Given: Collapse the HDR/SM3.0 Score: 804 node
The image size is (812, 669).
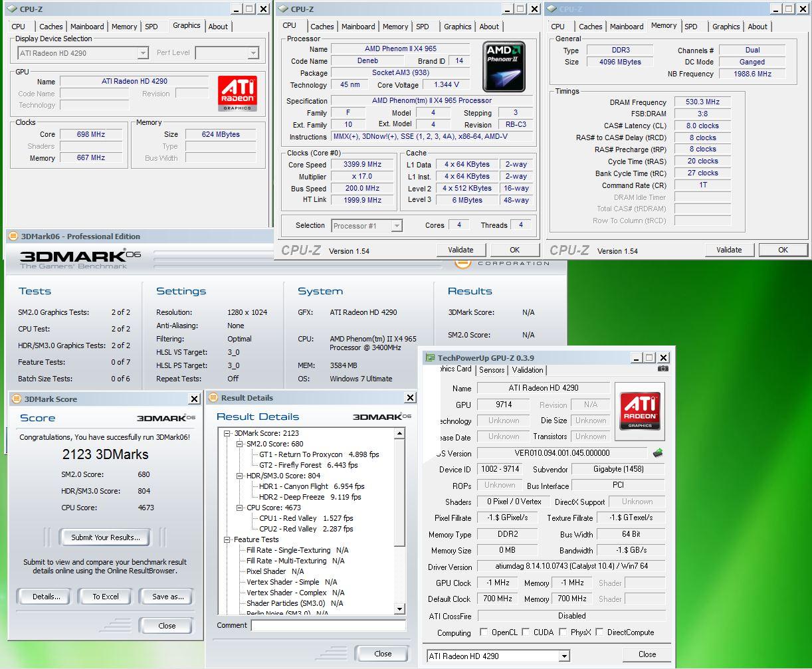Looking at the screenshot, I should 240,476.
